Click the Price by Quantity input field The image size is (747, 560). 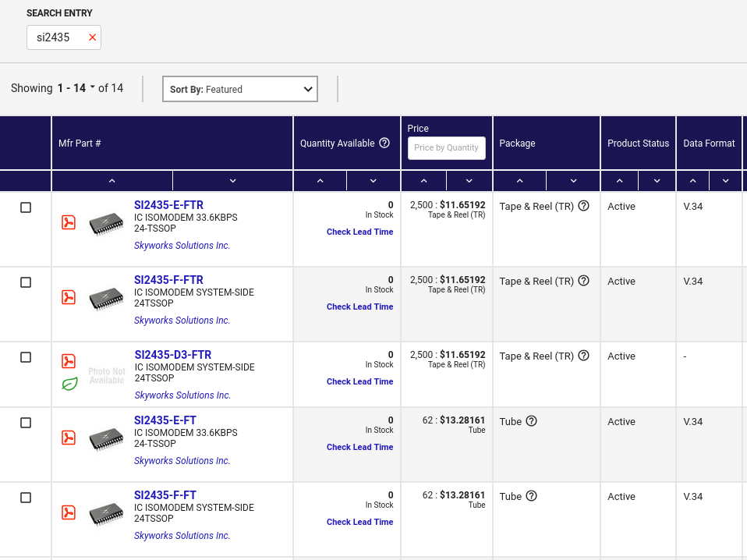point(446,148)
